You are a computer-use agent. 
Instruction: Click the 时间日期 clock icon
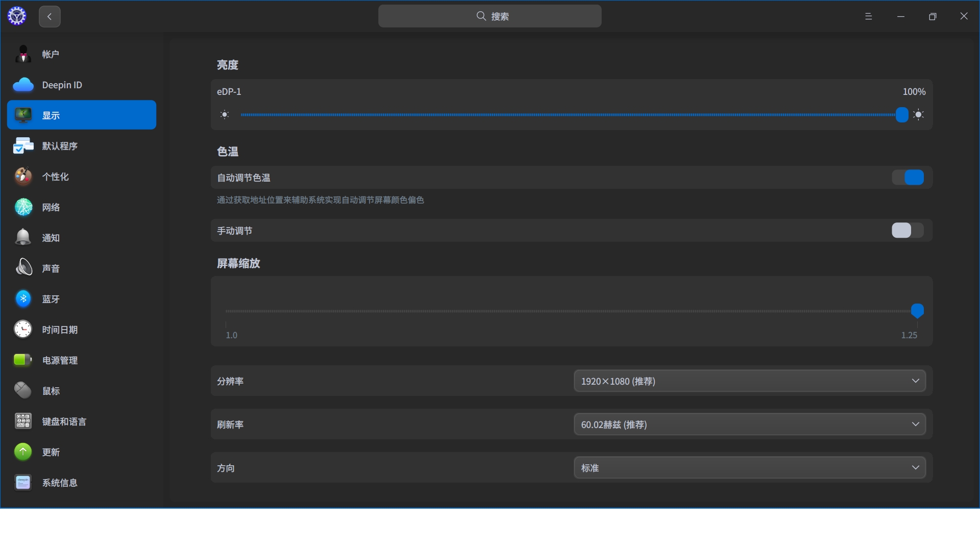[x=23, y=330]
